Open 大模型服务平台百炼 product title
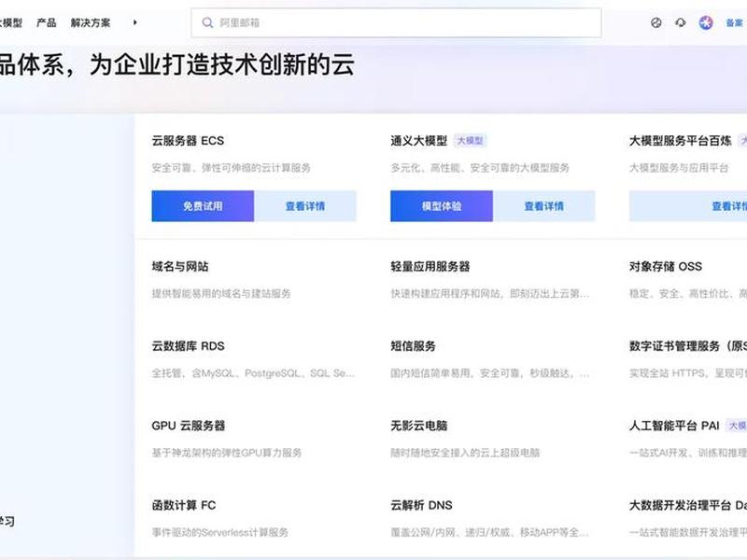The height and width of the screenshot is (560, 747). (681, 141)
